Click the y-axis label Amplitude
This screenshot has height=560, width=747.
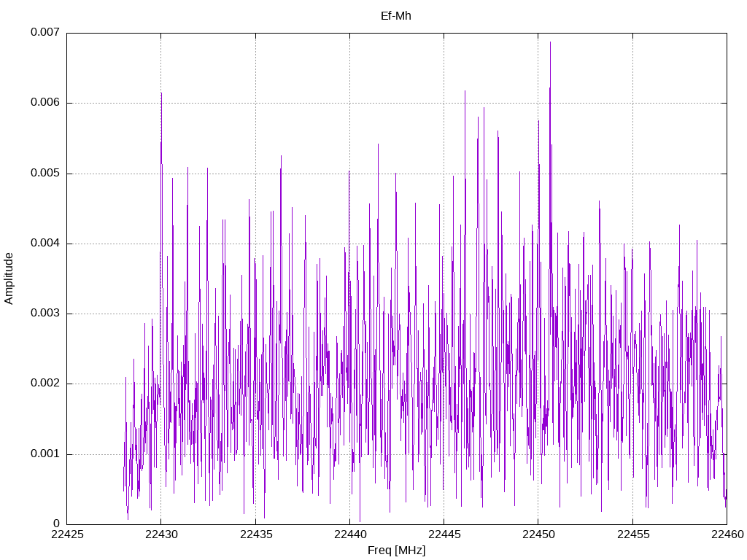point(9,279)
